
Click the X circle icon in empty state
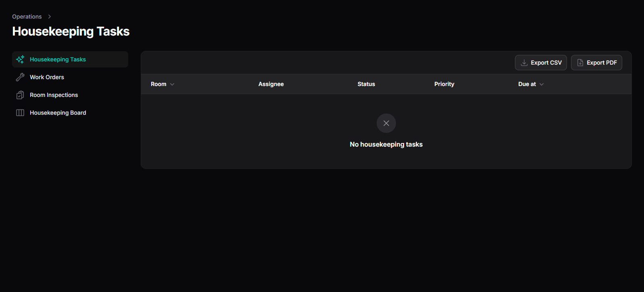click(x=386, y=123)
